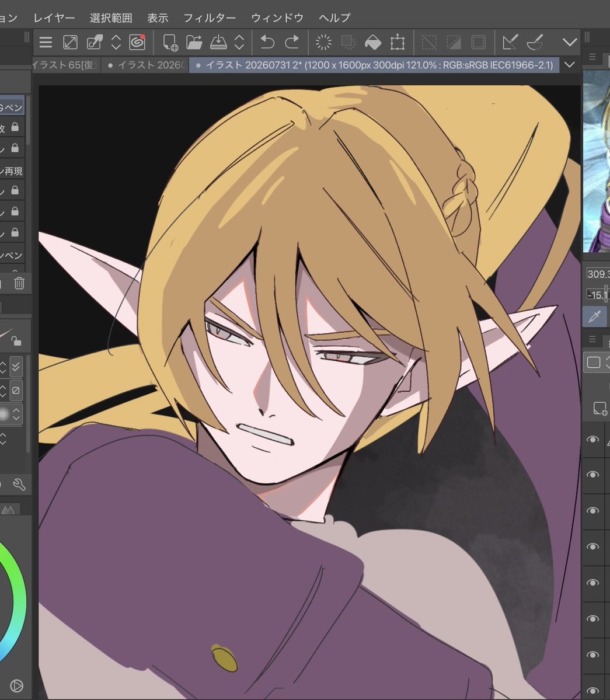Save the illustration with the Save icon
The width and height of the screenshot is (610, 700).
218,43
